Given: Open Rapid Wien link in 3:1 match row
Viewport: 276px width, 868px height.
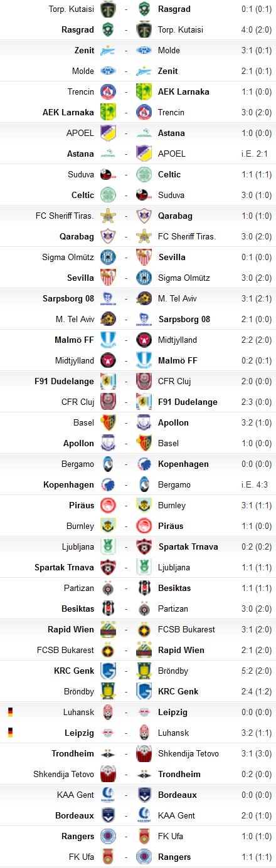Looking at the screenshot, I should pyautogui.click(x=71, y=629).
